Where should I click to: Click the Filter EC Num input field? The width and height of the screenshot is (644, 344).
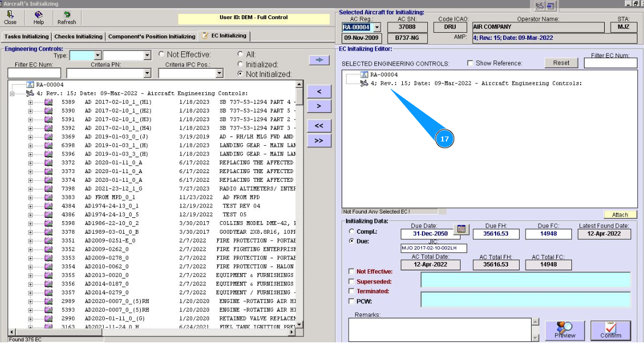34,73
